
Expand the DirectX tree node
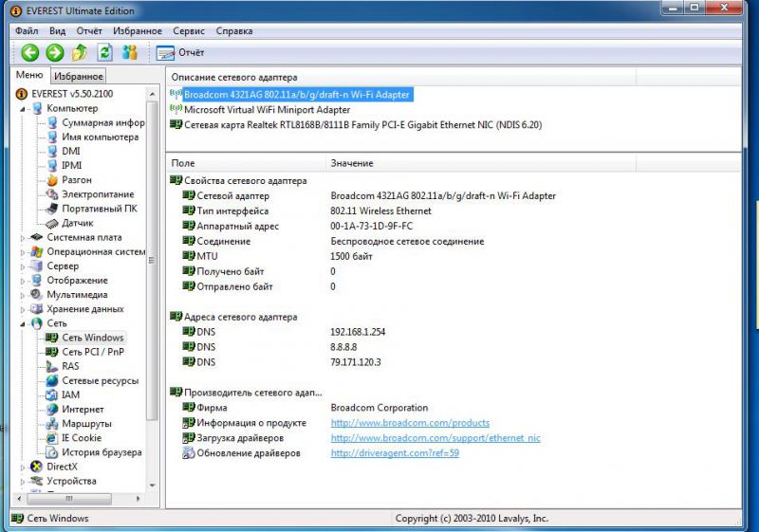(x=22, y=468)
